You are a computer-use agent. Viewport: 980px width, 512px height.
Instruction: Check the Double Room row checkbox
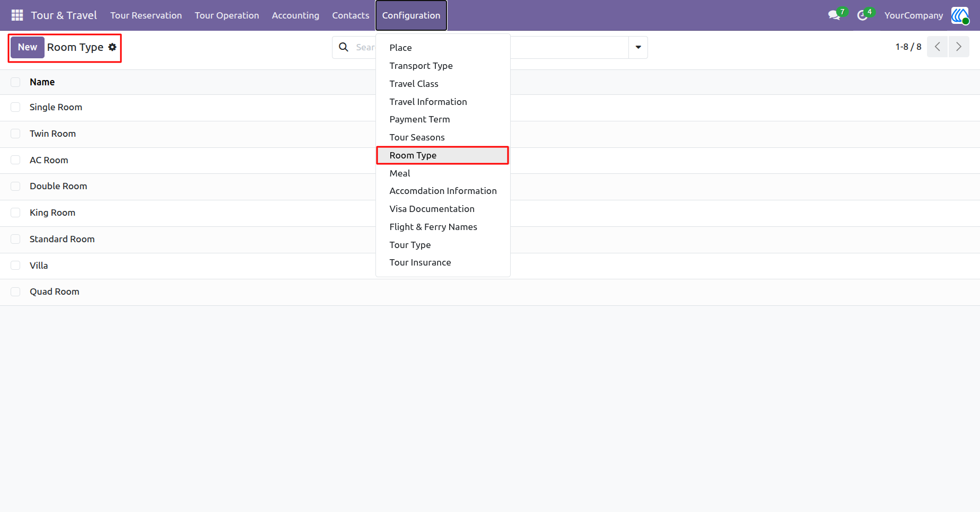15,186
